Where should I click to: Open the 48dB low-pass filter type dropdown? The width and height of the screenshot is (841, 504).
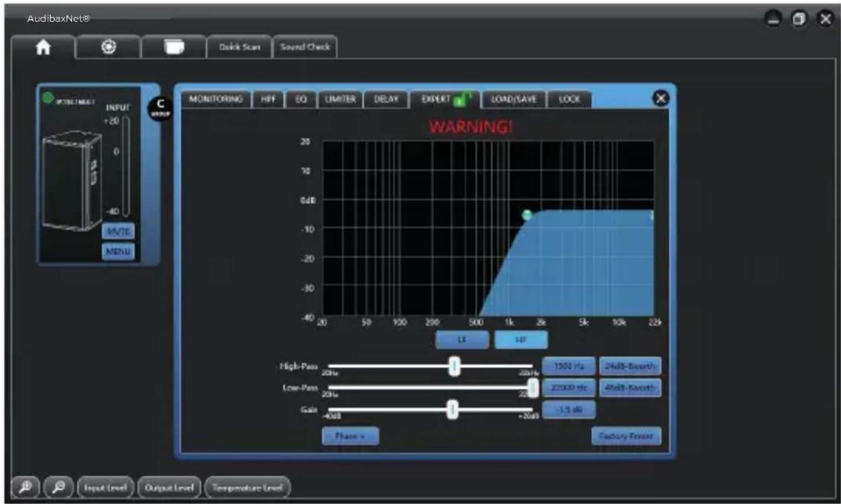click(630, 388)
